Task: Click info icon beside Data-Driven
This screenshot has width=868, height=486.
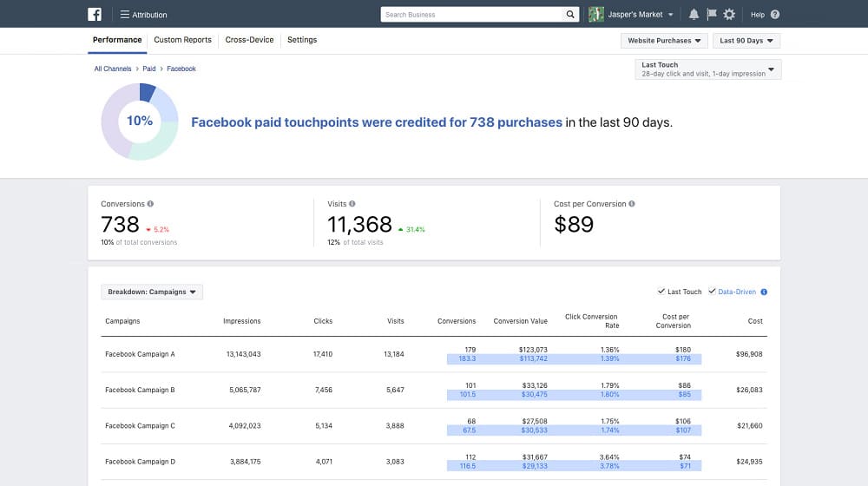Action: (x=764, y=292)
